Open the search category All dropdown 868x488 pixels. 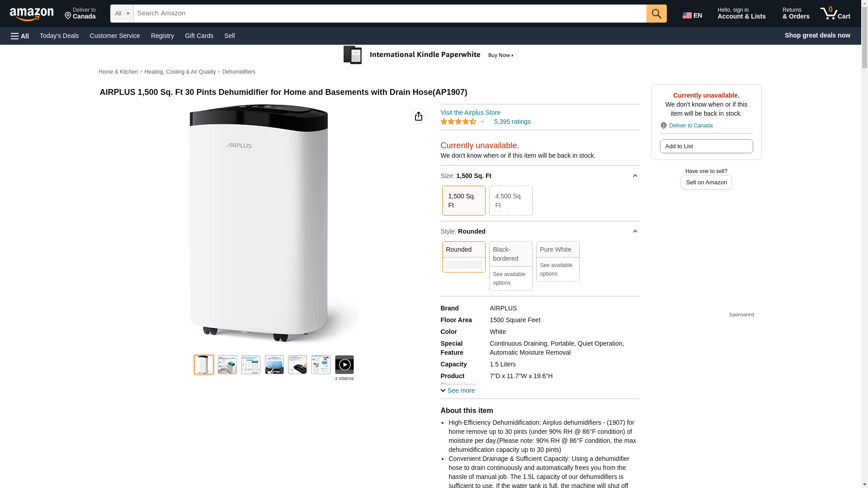[122, 14]
